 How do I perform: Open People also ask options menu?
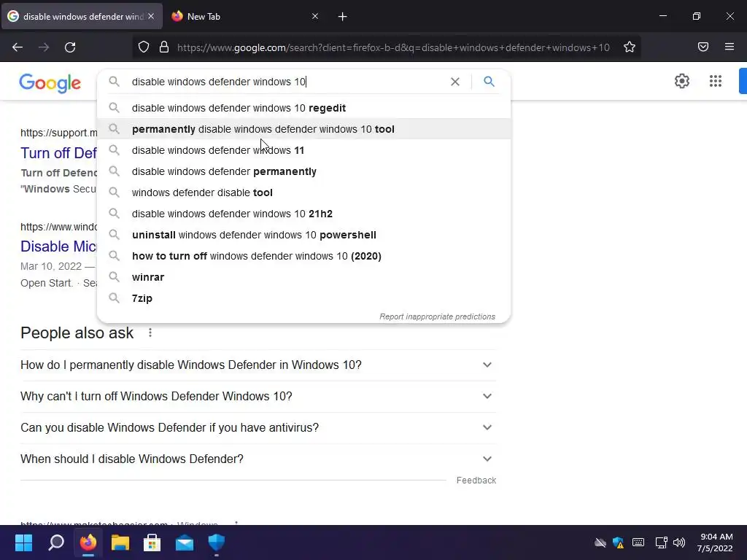pyautogui.click(x=150, y=332)
